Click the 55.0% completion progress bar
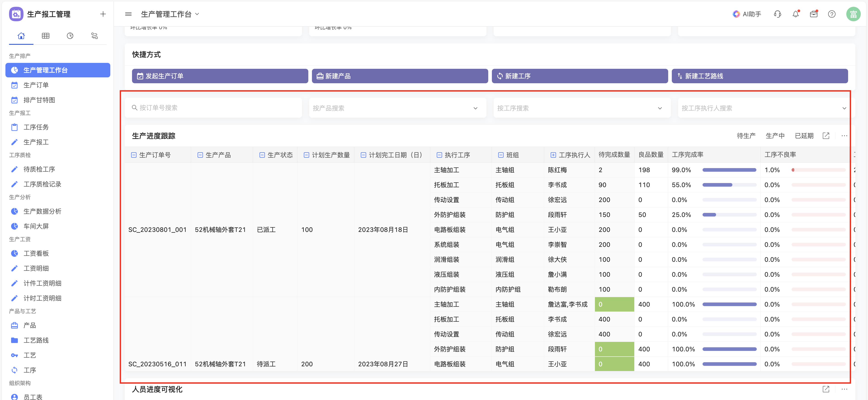This screenshot has height=400, width=868. 729,185
